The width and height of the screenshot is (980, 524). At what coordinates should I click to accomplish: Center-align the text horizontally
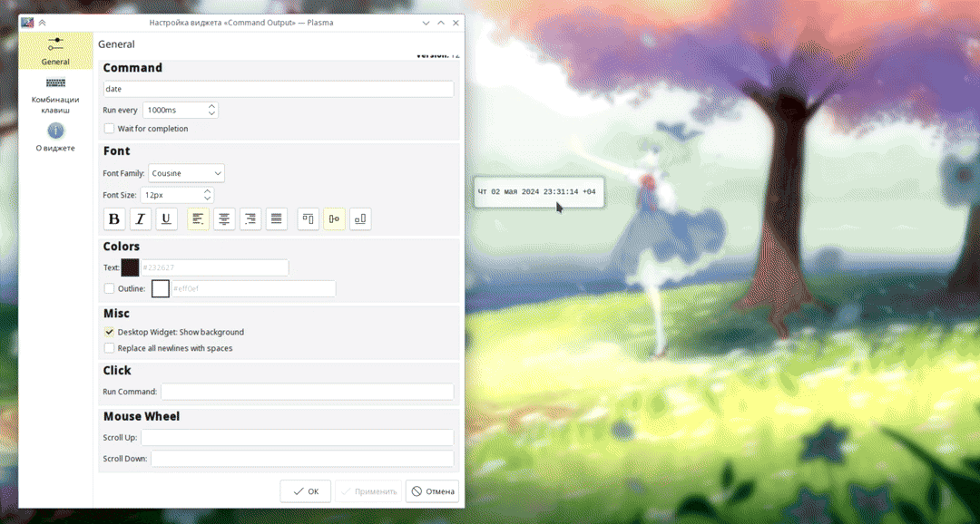pos(224,218)
